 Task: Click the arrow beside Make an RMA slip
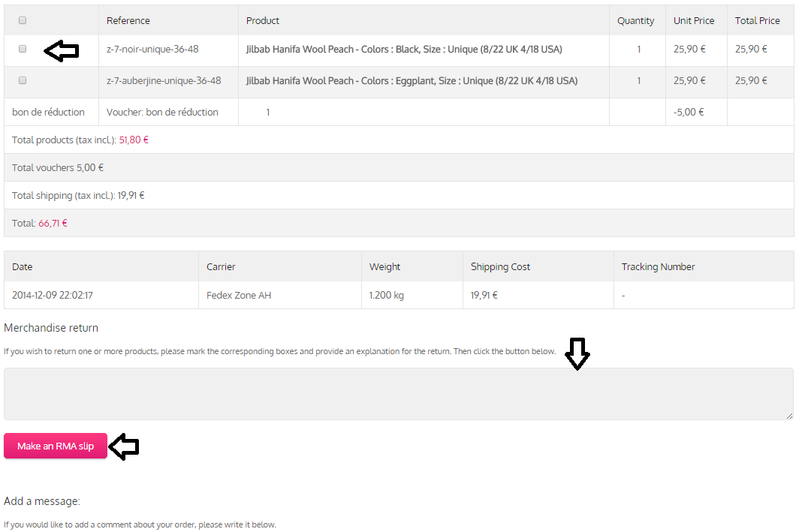point(125,446)
